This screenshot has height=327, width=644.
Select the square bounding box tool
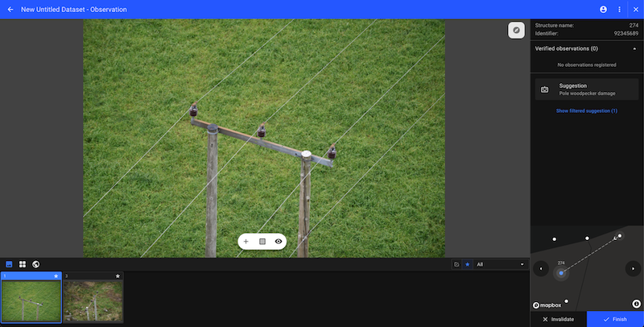[262, 242]
